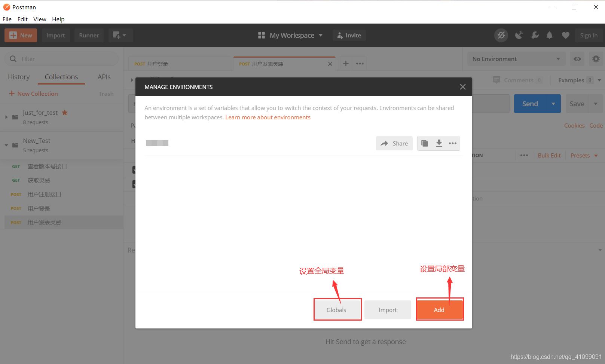Open the Edit menu

pos(22,19)
